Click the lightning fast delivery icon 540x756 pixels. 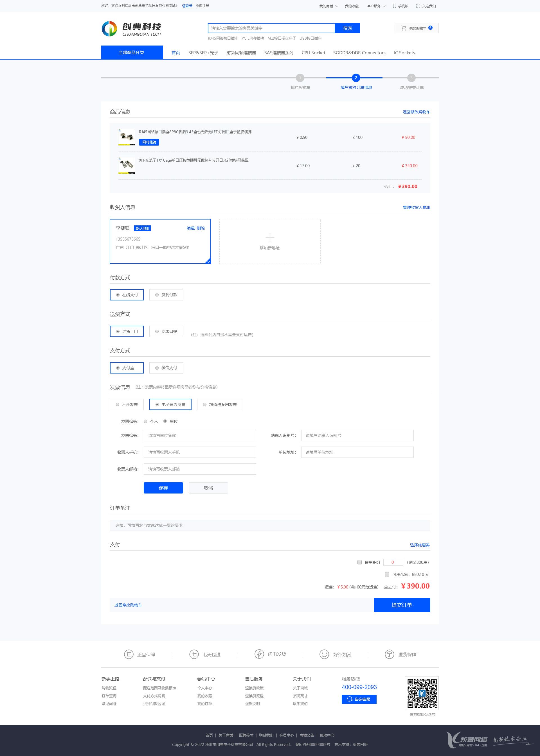(x=259, y=654)
